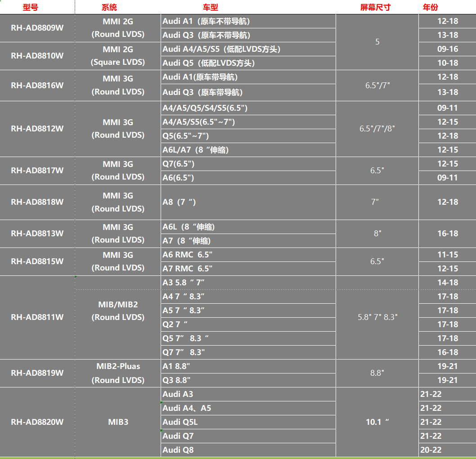Select the Audi Q5L cell
476x459 pixels.
point(248,423)
